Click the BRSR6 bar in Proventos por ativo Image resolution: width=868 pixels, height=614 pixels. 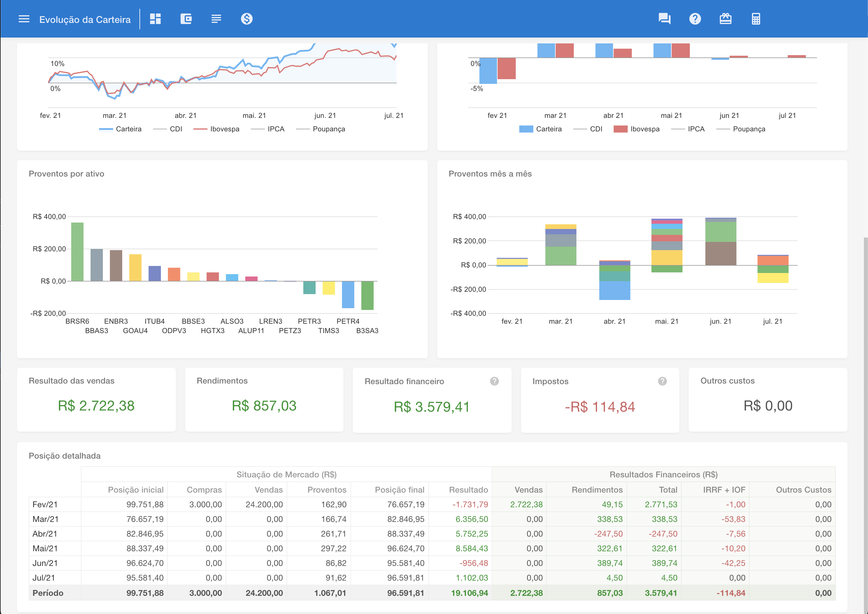click(77, 252)
